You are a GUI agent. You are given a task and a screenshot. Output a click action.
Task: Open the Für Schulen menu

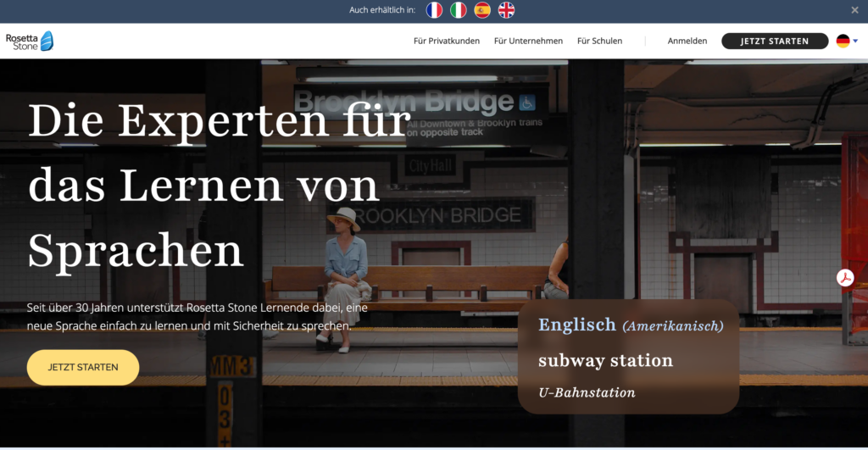[x=599, y=41]
